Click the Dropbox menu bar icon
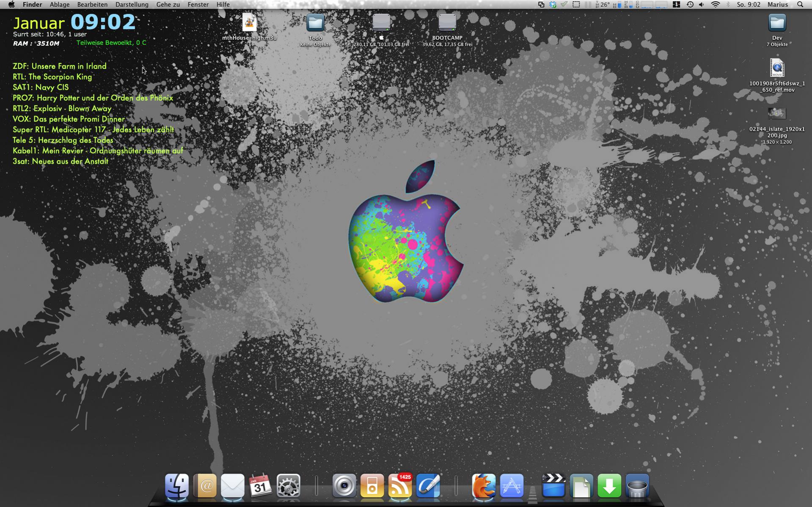The height and width of the screenshot is (507, 812). tap(552, 5)
